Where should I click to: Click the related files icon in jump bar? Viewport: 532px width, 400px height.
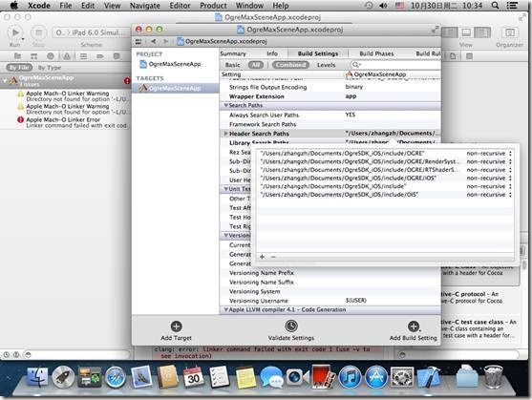coord(138,41)
